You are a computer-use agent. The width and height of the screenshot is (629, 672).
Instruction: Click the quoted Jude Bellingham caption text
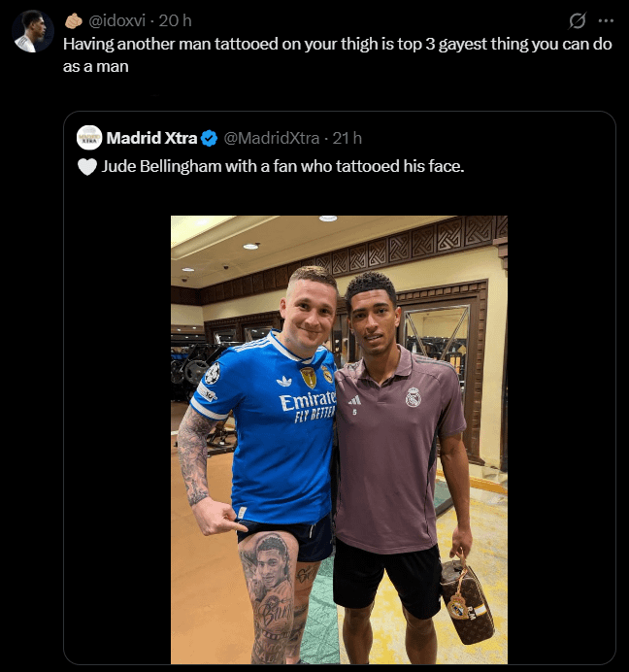[x=282, y=166]
